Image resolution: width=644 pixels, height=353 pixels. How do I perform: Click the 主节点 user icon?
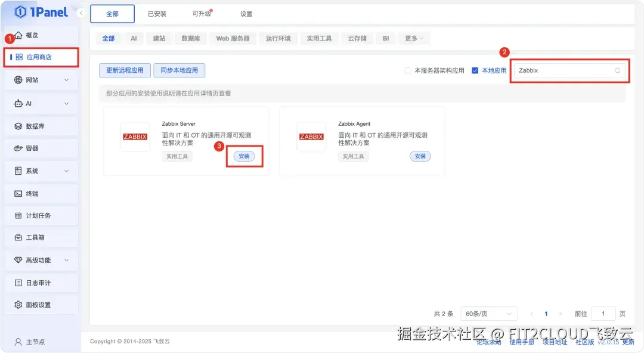coord(18,342)
